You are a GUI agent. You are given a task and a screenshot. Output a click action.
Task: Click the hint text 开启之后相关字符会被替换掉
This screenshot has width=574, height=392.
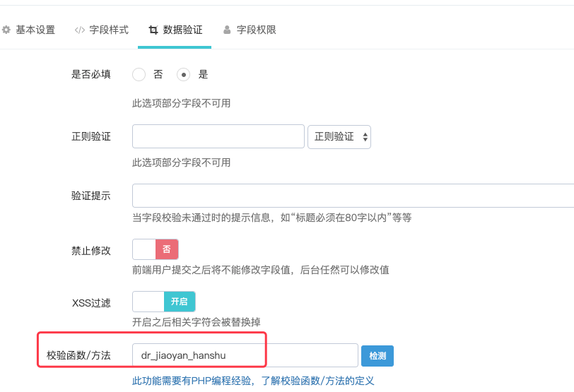coord(197,322)
